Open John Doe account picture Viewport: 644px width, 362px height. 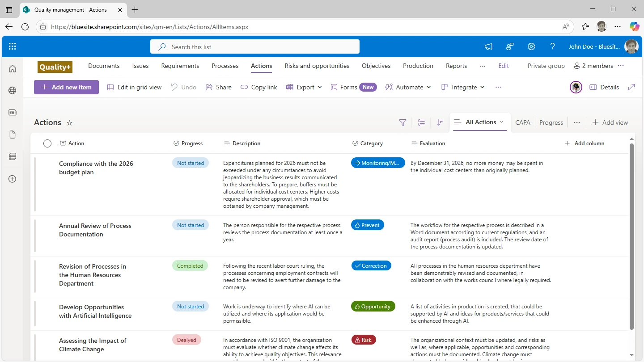point(631,46)
